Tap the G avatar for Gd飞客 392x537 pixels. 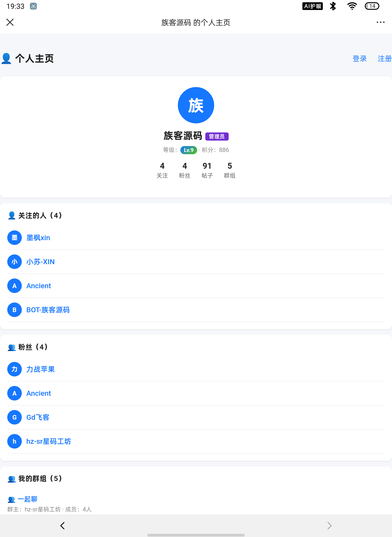(x=15, y=417)
